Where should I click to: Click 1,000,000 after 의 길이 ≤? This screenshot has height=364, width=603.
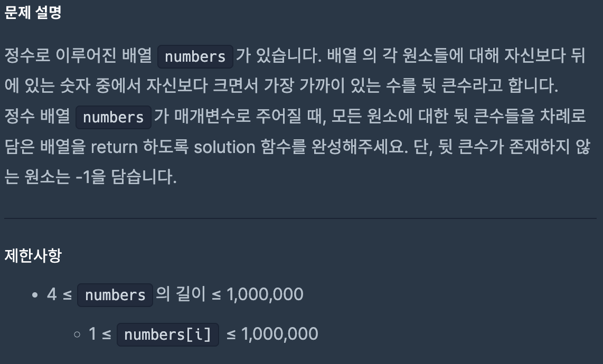coord(265,294)
